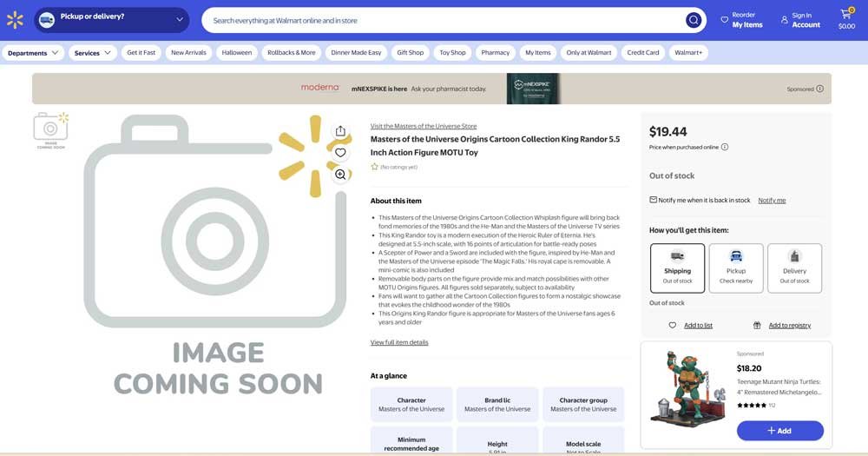Image resolution: width=868 pixels, height=456 pixels.
Task: Click the search magnifier button
Action: pyautogui.click(x=693, y=21)
